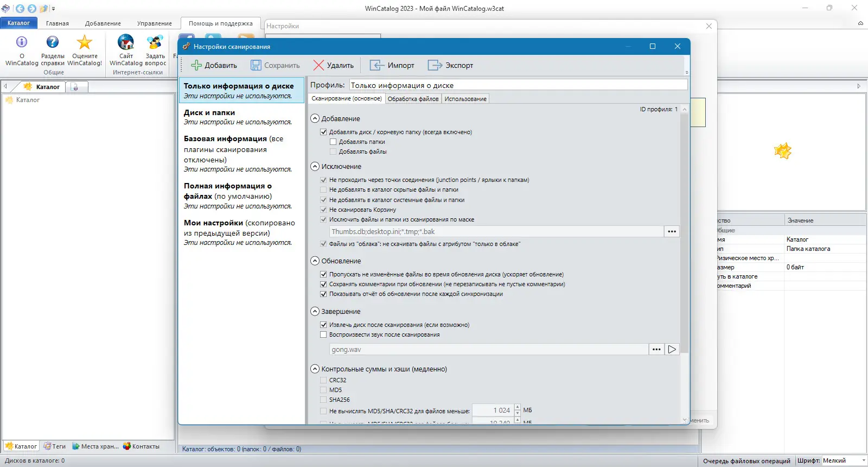
Task: Open the Добавление ribbon tab
Action: [x=103, y=23]
